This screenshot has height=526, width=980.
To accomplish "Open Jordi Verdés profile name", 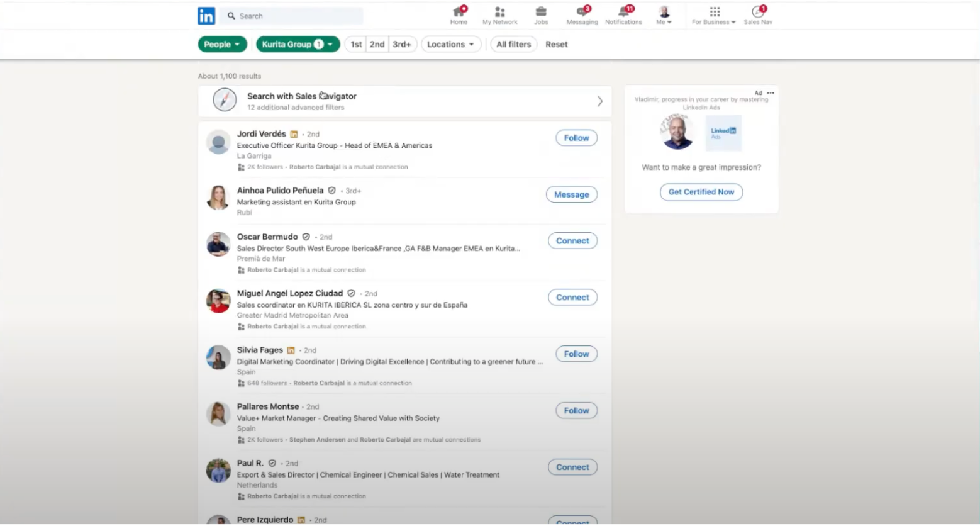I will pyautogui.click(x=262, y=134).
